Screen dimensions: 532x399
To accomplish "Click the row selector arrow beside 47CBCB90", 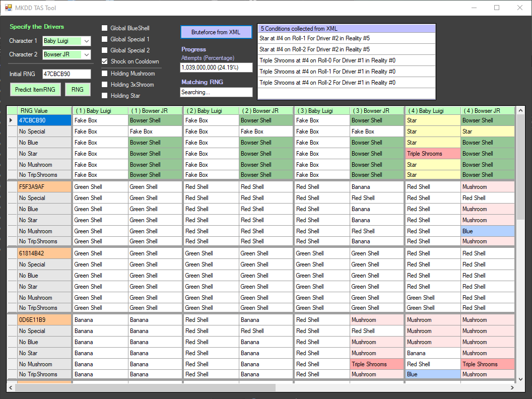I will coord(12,120).
